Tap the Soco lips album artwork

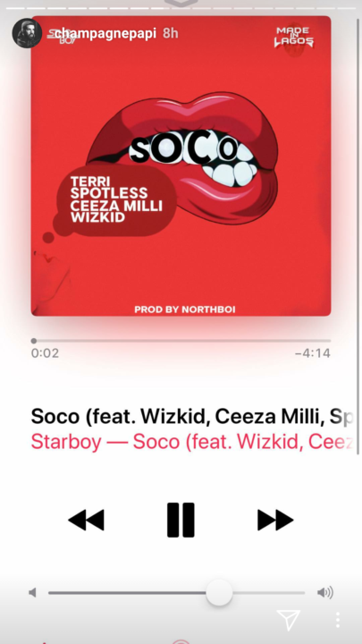(x=181, y=166)
